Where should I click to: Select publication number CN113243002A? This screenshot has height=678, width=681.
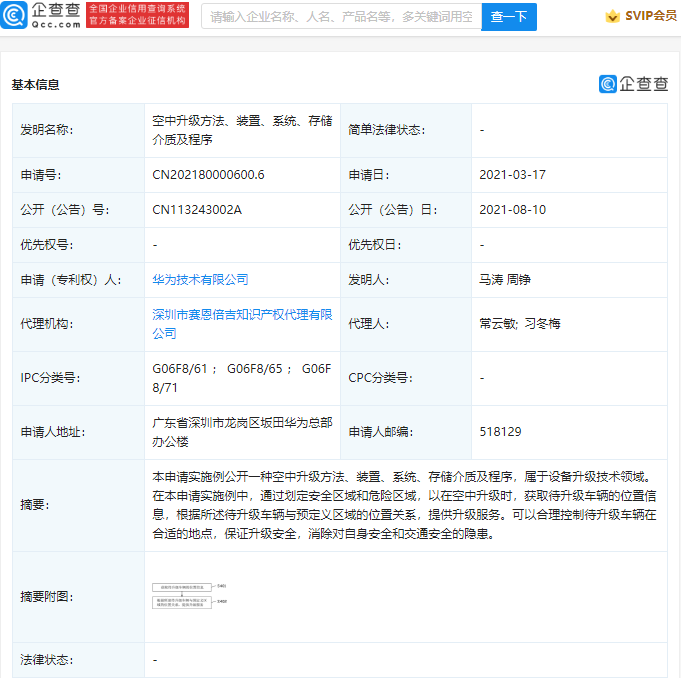(197, 210)
